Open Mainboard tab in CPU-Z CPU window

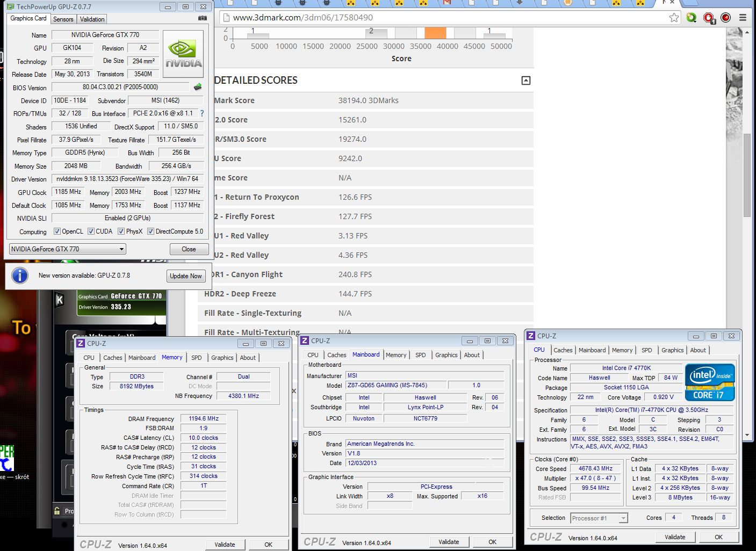tap(592, 350)
